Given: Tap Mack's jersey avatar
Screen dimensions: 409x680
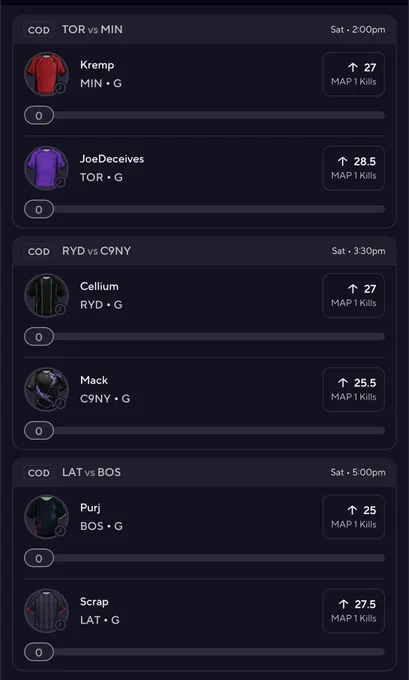Looking at the screenshot, I should click(x=46, y=389).
